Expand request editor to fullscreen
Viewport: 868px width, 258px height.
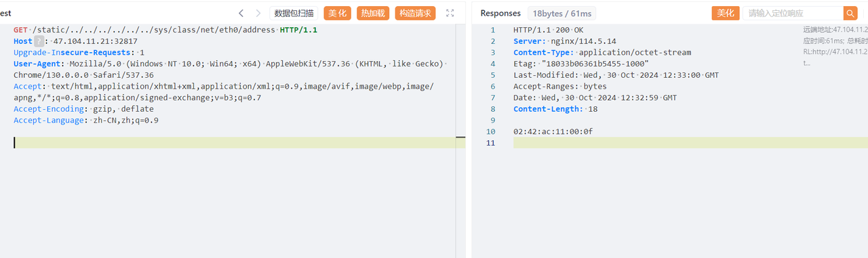click(x=450, y=13)
